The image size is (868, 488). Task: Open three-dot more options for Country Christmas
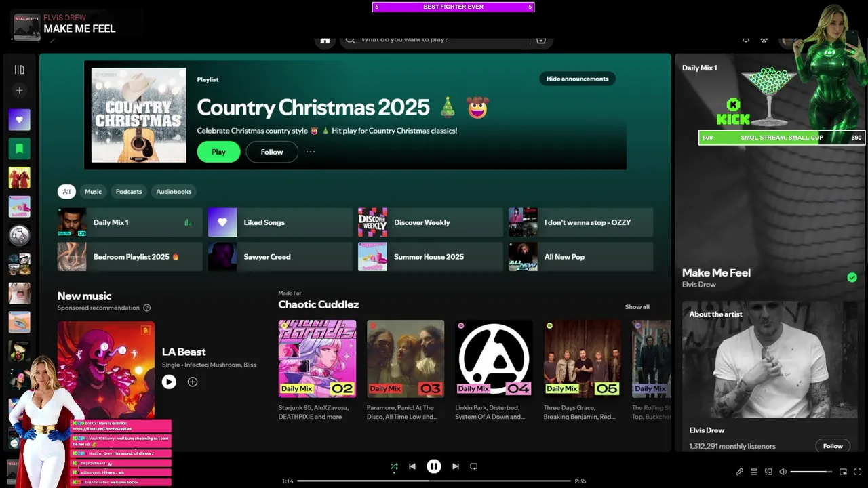pos(311,152)
